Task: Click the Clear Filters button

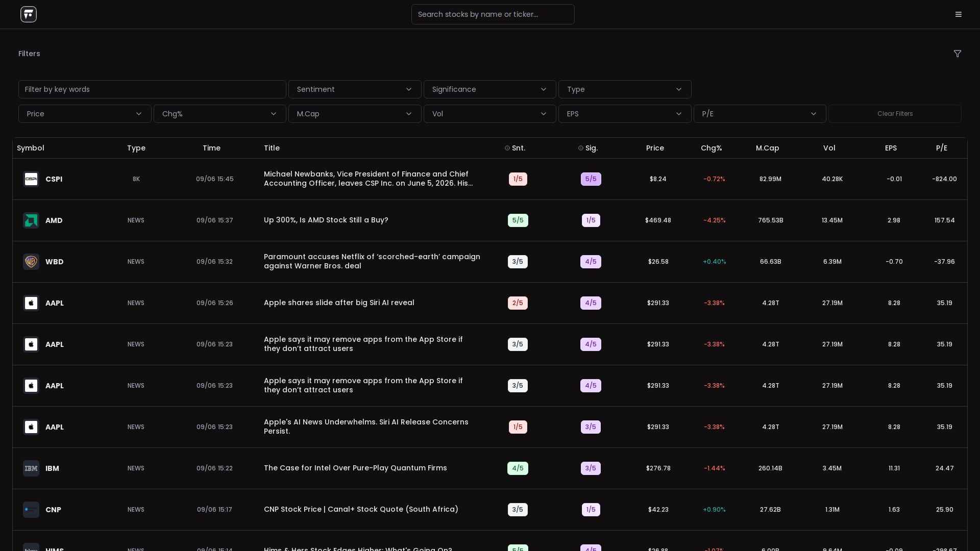Action: coord(895,114)
